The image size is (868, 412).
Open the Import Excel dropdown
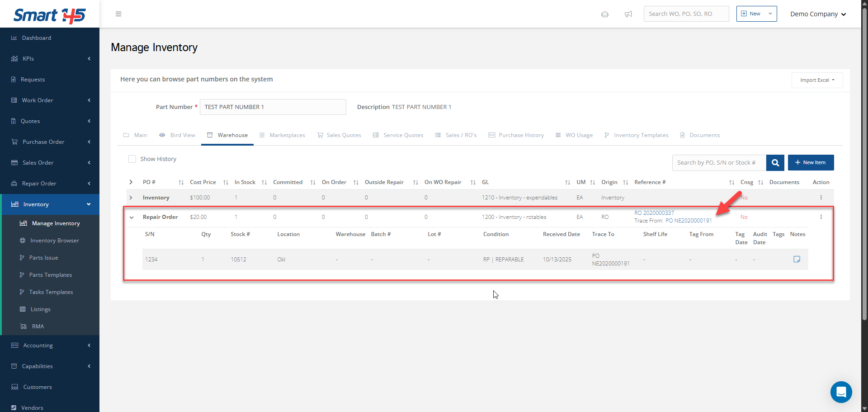click(x=817, y=80)
